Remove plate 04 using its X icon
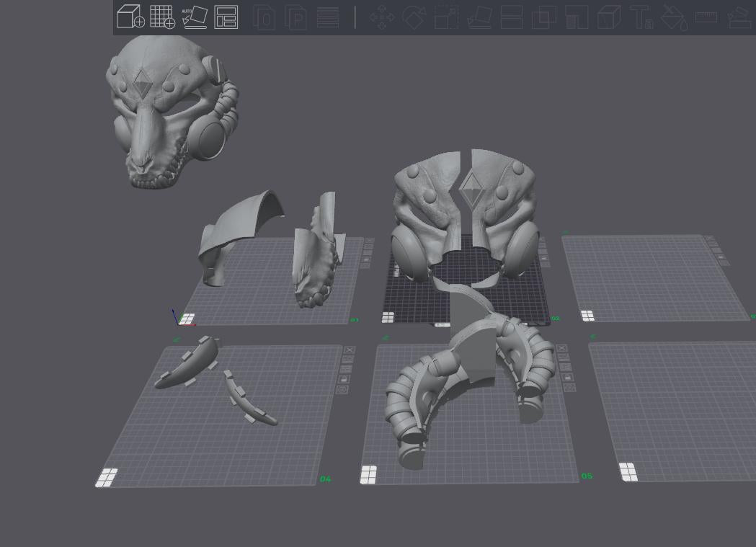 [x=350, y=350]
